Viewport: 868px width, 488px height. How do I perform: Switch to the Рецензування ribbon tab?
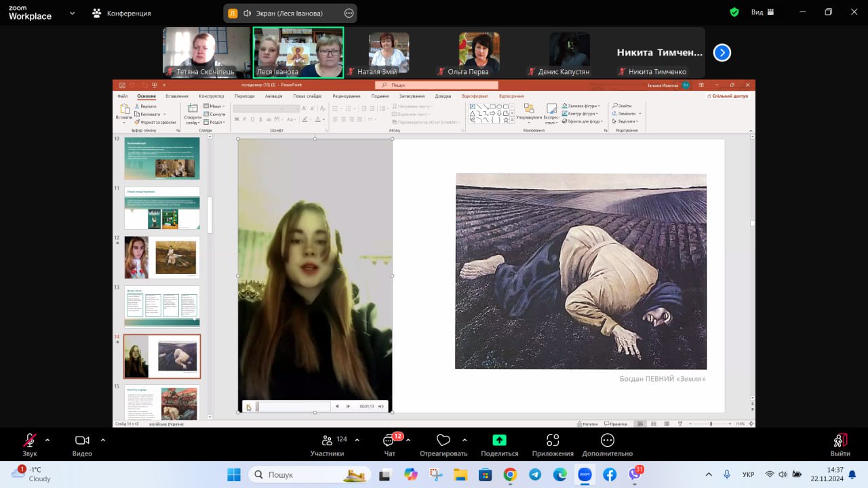tap(347, 96)
